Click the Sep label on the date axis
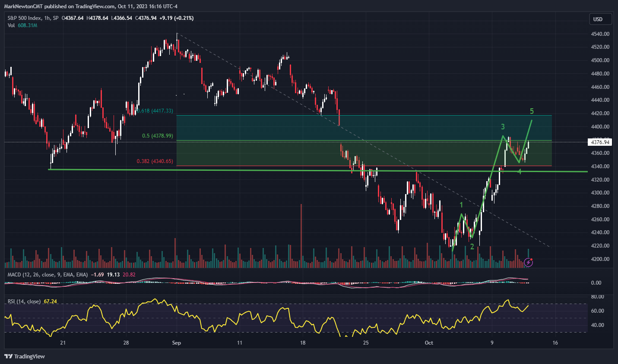 (x=176, y=343)
